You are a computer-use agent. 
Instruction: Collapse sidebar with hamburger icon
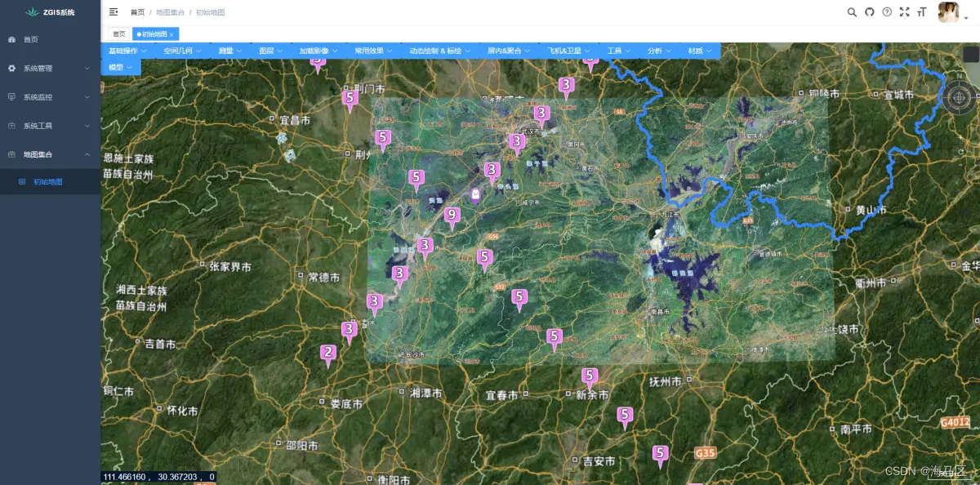[114, 12]
